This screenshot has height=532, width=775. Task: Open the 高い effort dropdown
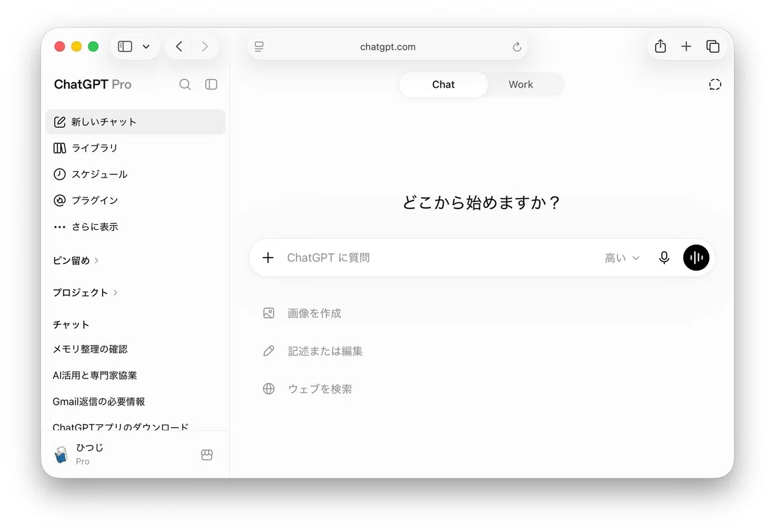click(622, 258)
